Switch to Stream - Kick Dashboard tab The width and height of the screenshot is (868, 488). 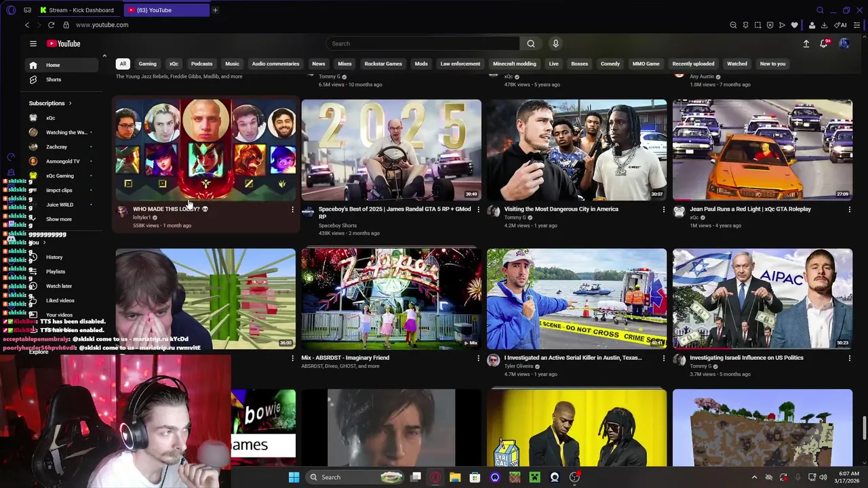80,10
